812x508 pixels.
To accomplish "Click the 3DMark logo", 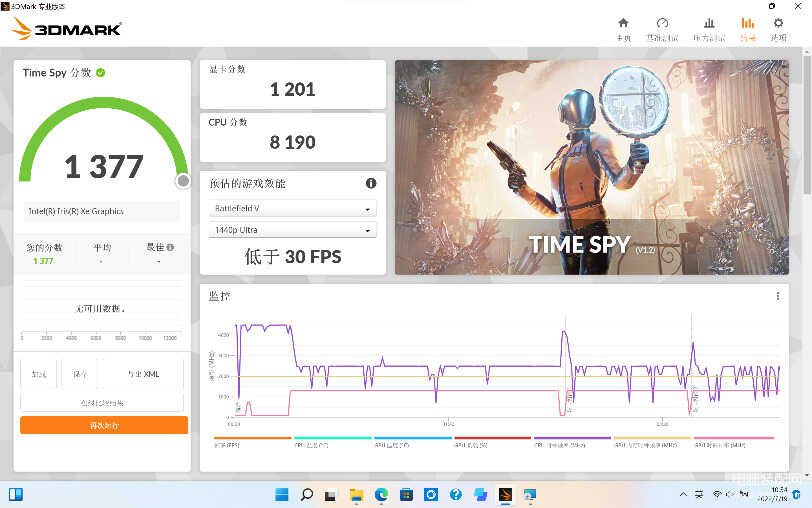I will pyautogui.click(x=66, y=28).
